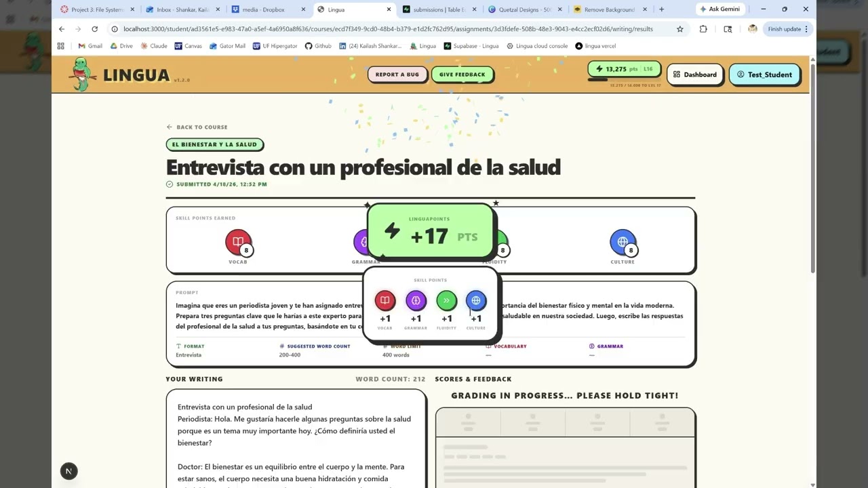Click the page URL in address bar
The image size is (868, 488).
(x=388, y=29)
